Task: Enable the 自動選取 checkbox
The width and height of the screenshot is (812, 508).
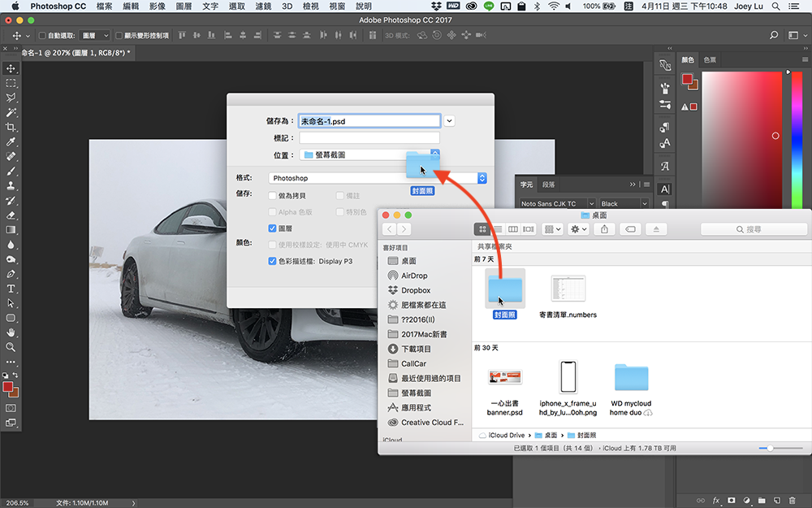Action: pos(42,36)
